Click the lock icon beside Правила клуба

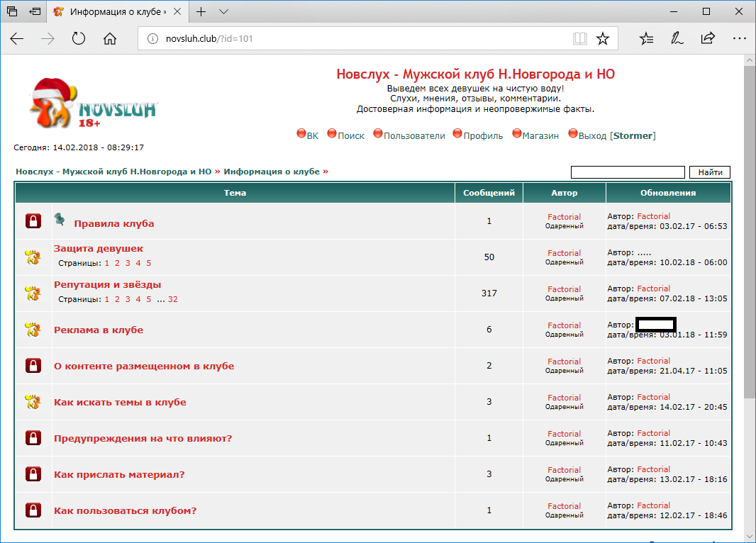(x=33, y=221)
